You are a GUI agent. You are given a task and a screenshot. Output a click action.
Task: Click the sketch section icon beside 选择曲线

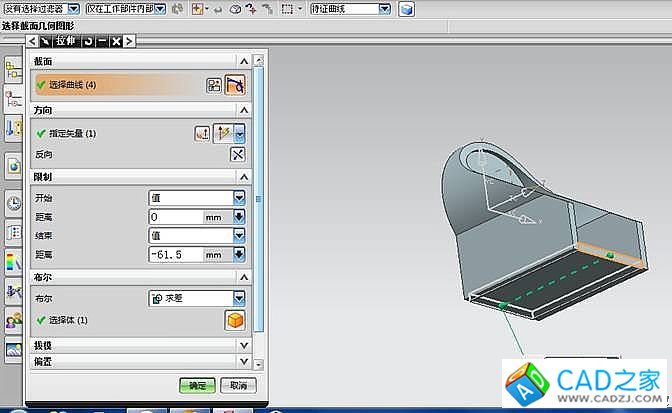(214, 85)
